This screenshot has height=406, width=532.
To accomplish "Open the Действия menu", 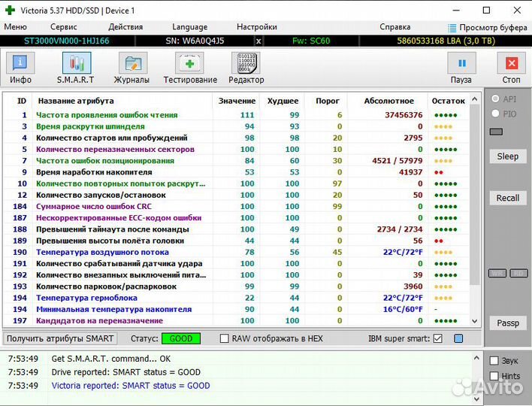I will coord(125,27).
